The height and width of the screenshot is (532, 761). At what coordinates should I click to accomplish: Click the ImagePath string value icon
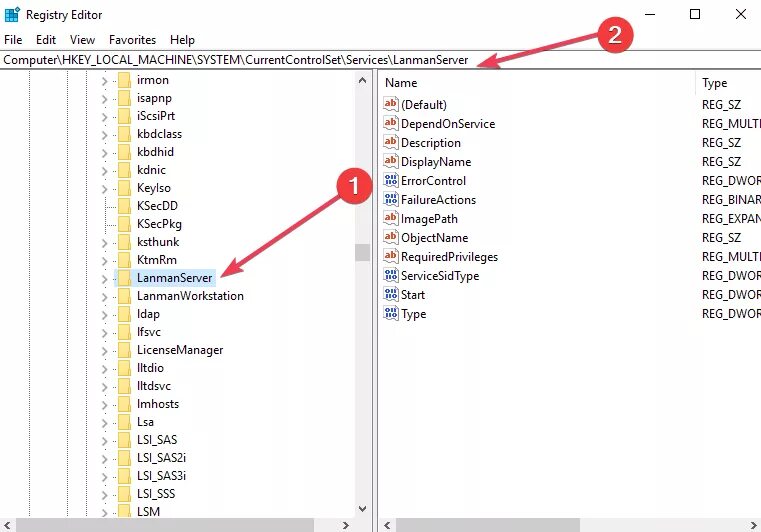pyautogui.click(x=391, y=218)
